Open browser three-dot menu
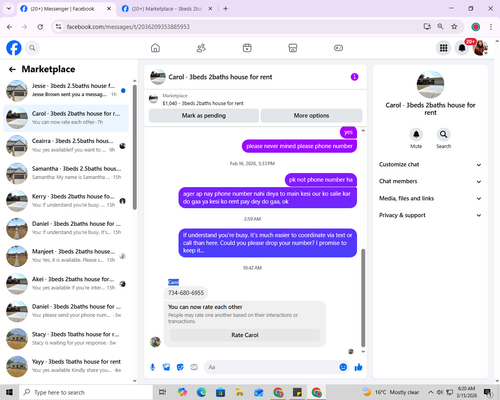This screenshot has width=500, height=400. pyautogui.click(x=491, y=27)
